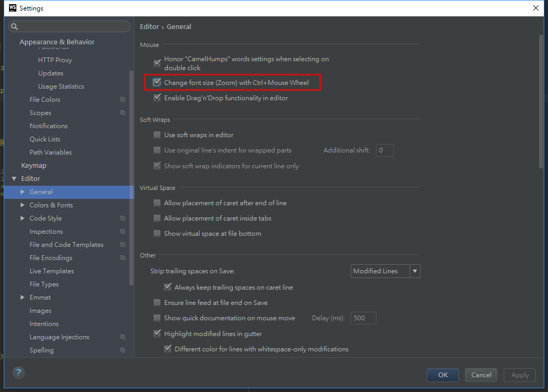Click the Delay (ms) input field

pyautogui.click(x=363, y=318)
